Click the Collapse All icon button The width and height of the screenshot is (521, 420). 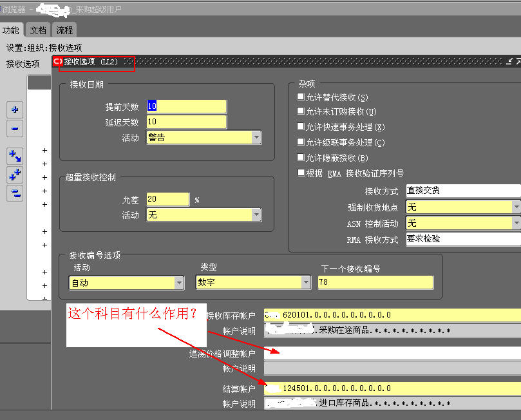point(15,193)
